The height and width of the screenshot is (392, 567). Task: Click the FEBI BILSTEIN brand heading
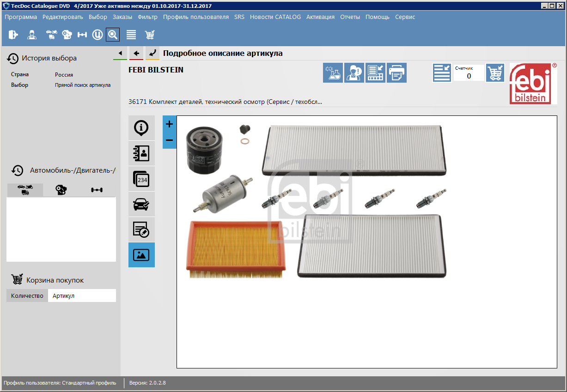156,70
